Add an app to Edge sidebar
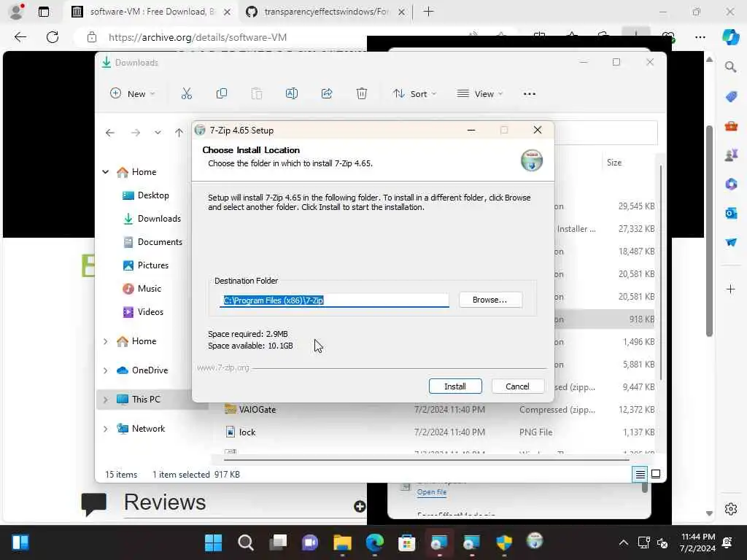 pos(731,289)
